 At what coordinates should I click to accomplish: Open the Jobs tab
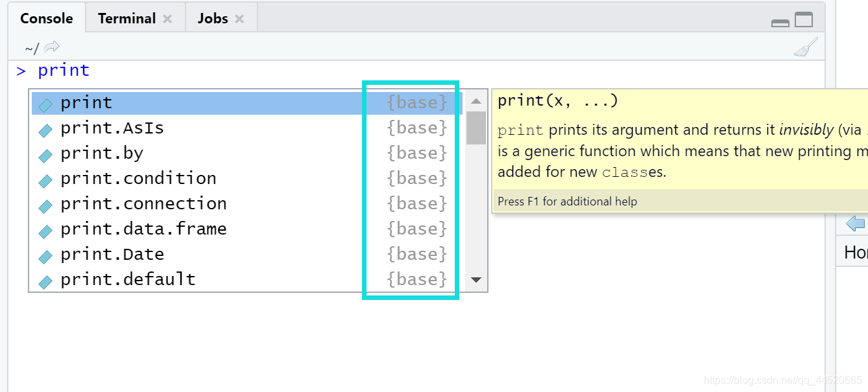tap(213, 18)
